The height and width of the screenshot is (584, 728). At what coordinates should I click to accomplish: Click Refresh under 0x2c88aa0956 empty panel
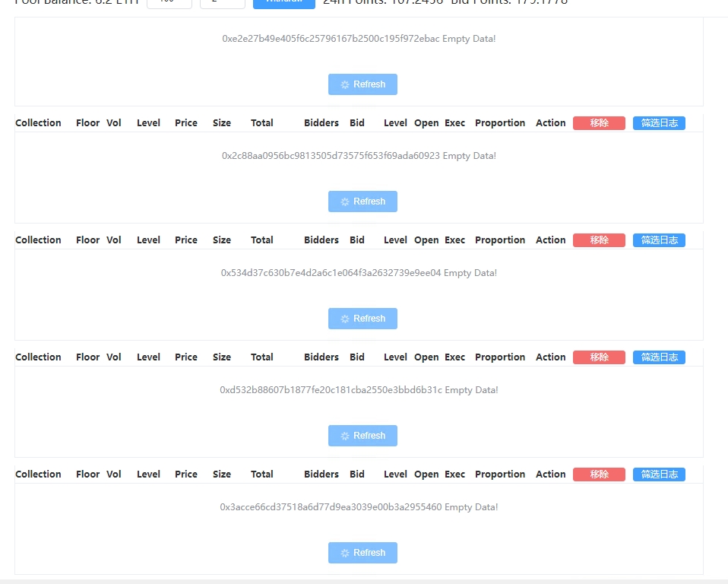pos(362,202)
